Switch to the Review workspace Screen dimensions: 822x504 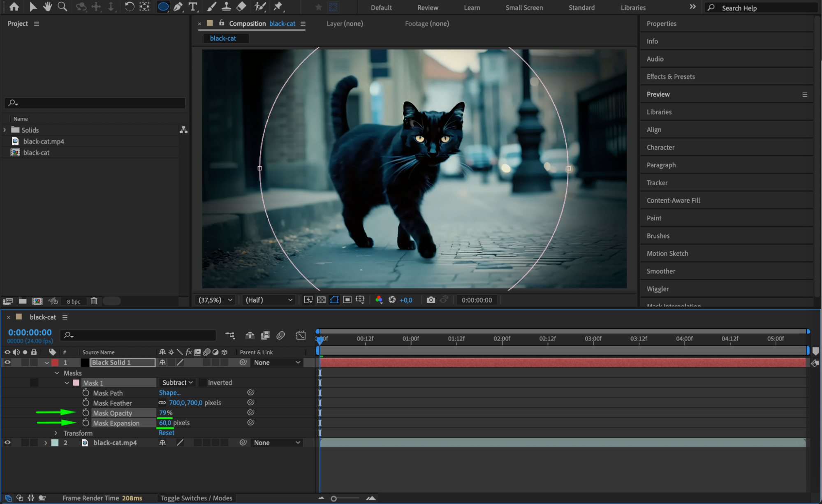pyautogui.click(x=427, y=7)
